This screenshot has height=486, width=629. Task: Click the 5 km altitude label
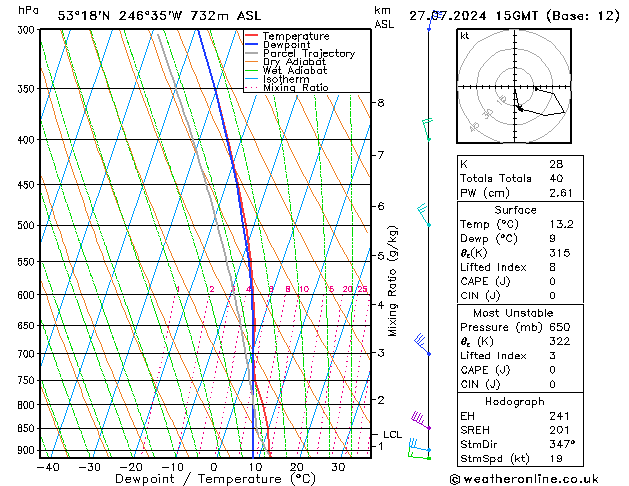pyautogui.click(x=380, y=255)
